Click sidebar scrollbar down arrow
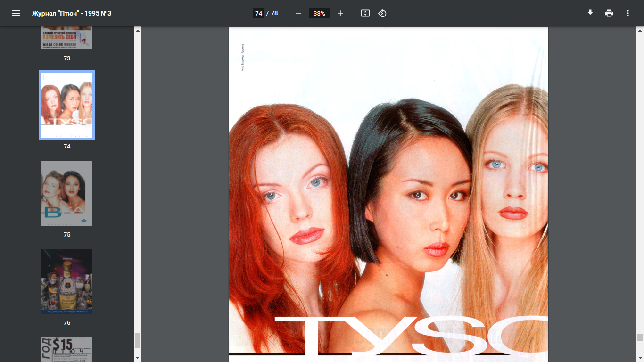Screen dimensions: 644x362 (x=138, y=358)
